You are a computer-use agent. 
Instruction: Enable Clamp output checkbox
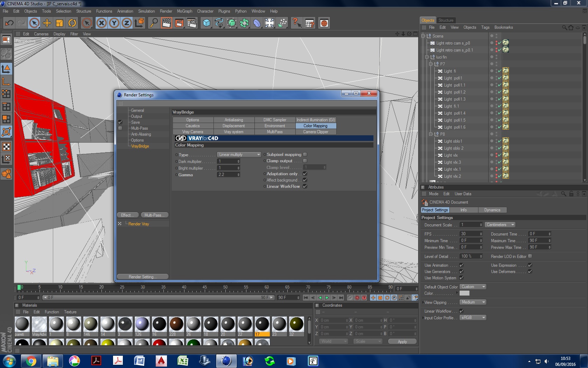coord(305,161)
